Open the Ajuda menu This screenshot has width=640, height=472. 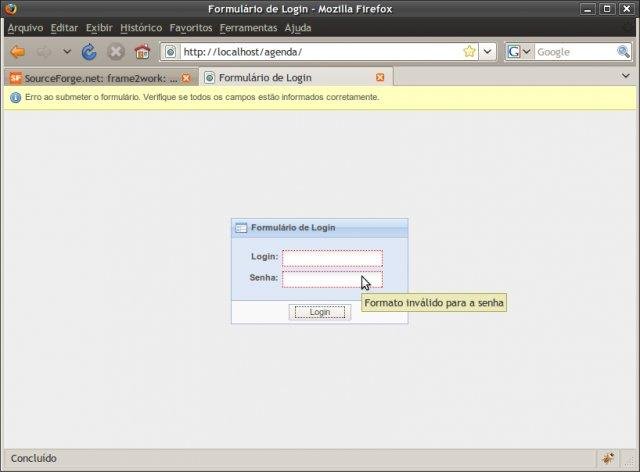click(298, 28)
